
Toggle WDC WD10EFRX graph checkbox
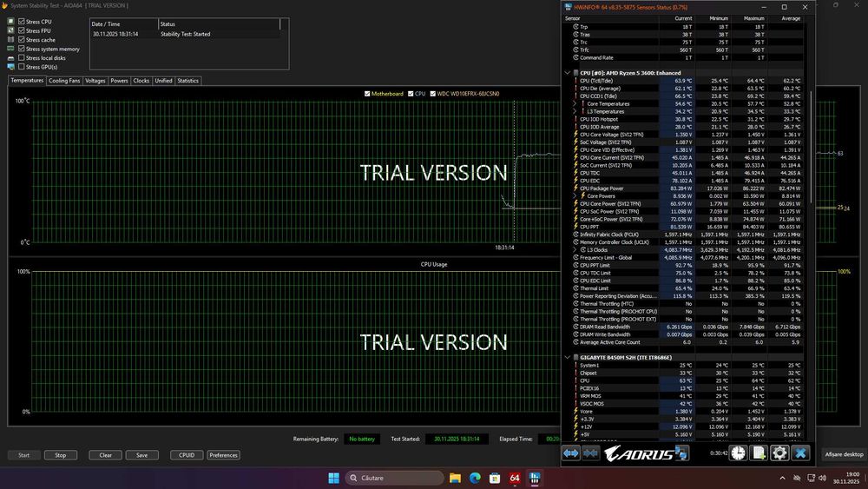pyautogui.click(x=433, y=94)
